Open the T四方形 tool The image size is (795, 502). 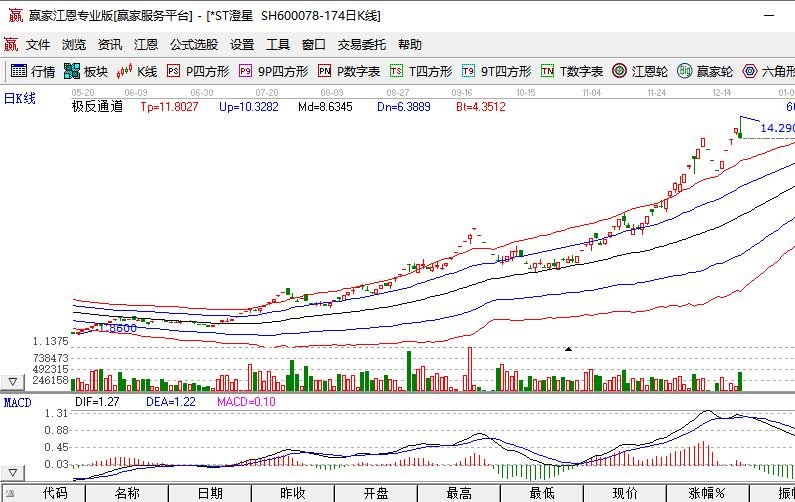[421, 71]
